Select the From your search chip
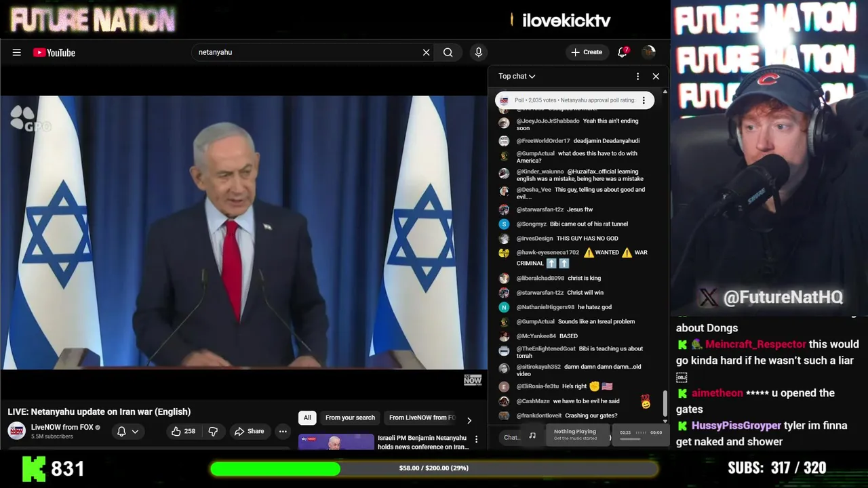This screenshot has width=868, height=488. pos(350,418)
